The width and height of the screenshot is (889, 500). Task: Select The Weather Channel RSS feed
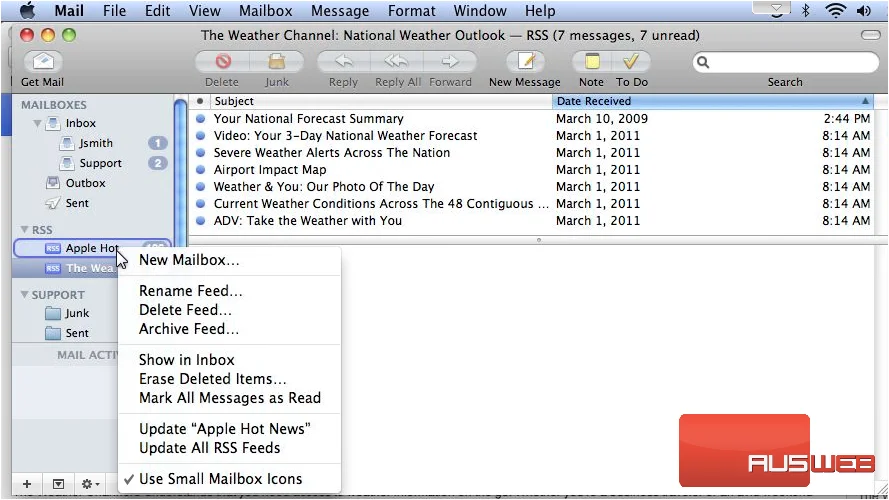(x=65, y=268)
